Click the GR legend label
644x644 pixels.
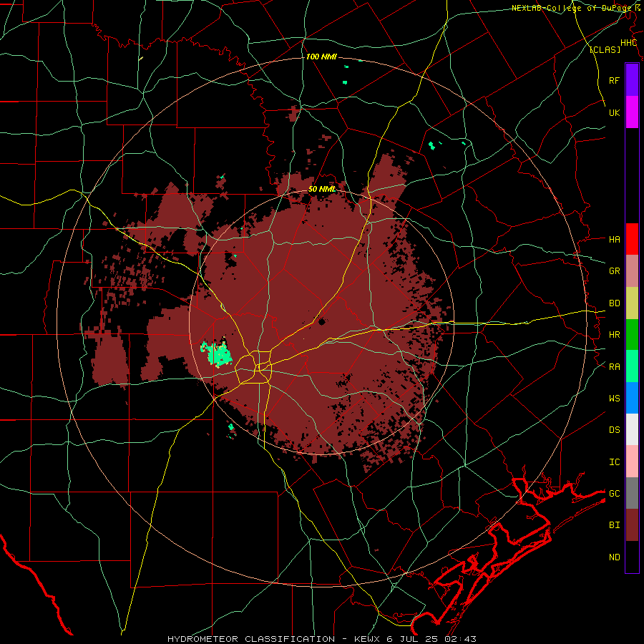click(x=614, y=271)
